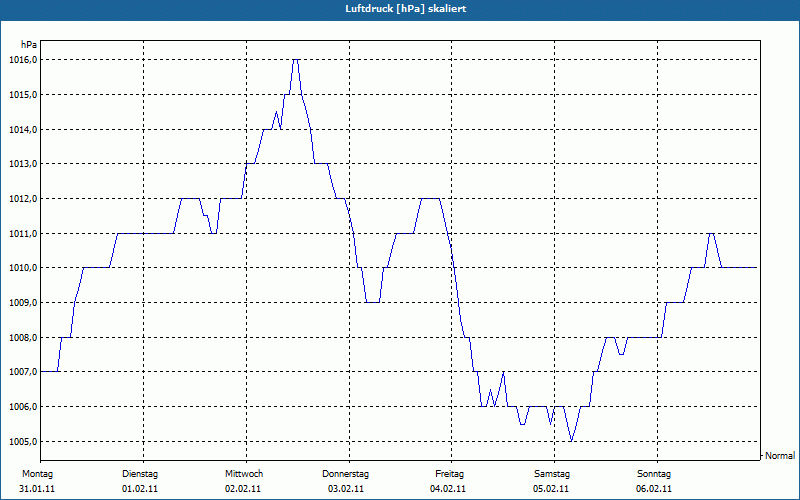
Task: Click the 1012,0 y-axis value
Action: [x=23, y=198]
